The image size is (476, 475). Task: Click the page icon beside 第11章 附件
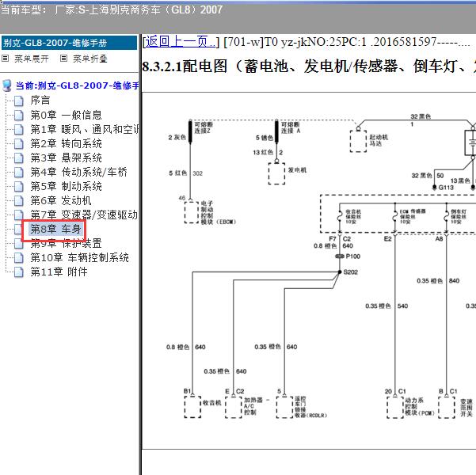coord(18,272)
